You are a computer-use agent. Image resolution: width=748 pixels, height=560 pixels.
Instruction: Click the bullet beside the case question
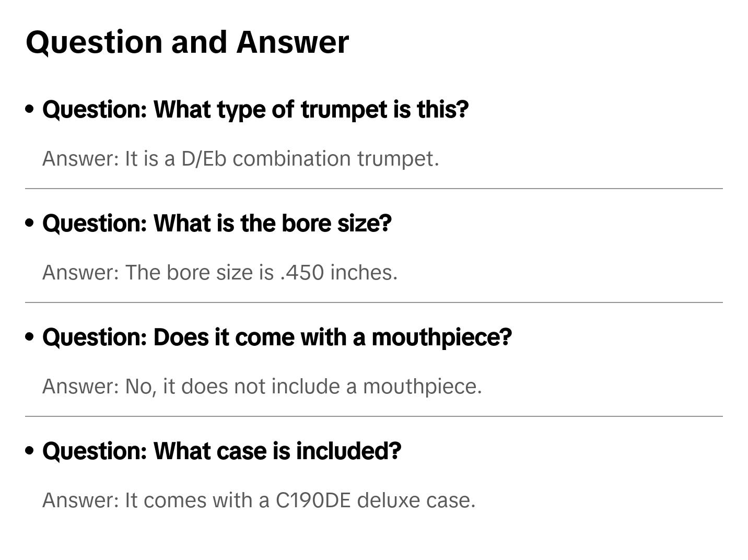[x=30, y=451]
